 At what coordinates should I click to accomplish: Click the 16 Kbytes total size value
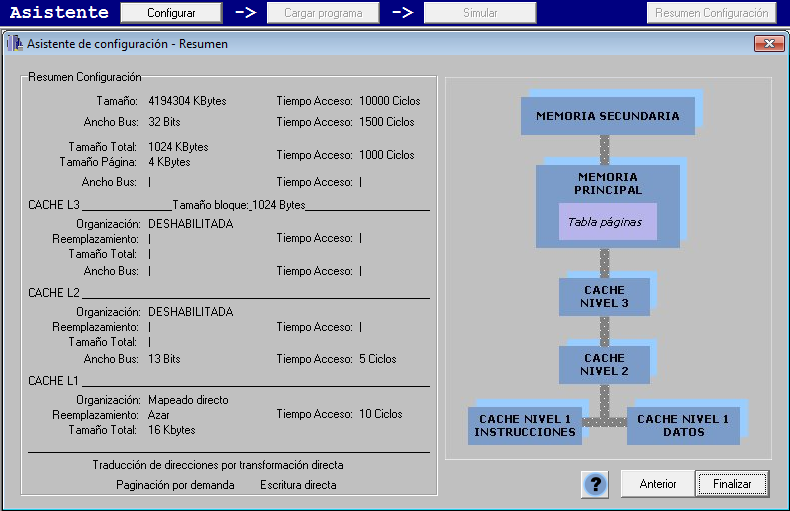click(171, 430)
